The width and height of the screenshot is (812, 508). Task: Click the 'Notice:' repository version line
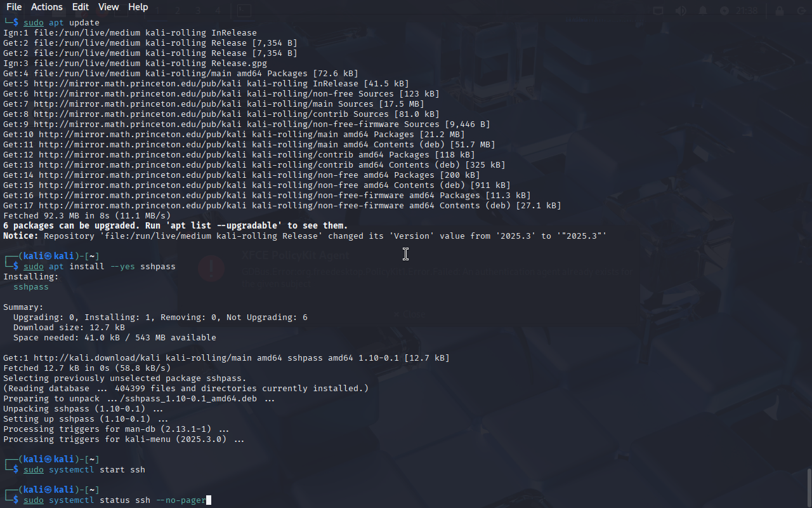[x=305, y=236]
